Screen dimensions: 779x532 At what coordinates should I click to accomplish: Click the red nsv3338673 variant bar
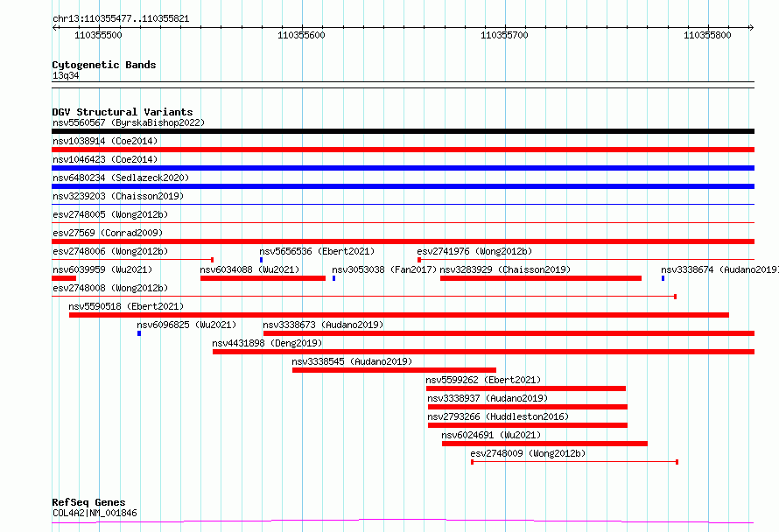(509, 333)
